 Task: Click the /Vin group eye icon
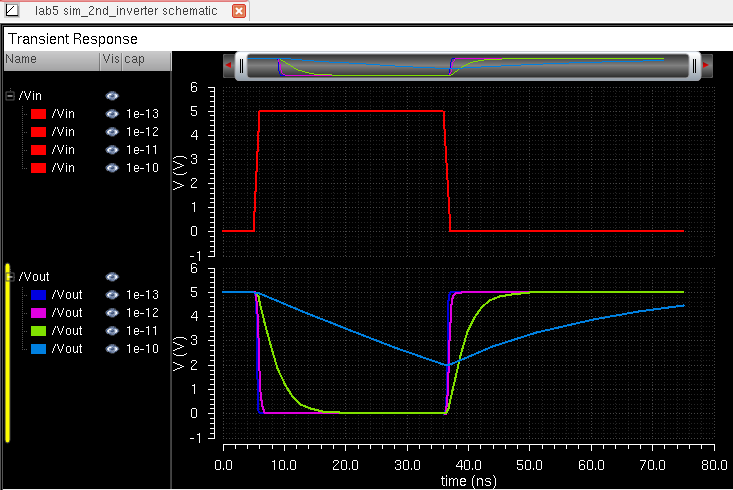tap(112, 96)
